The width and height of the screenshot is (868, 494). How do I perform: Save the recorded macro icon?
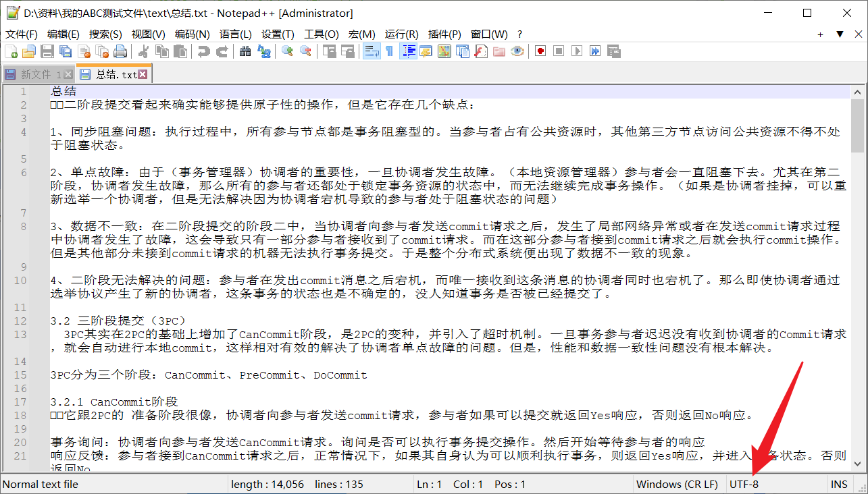pyautogui.click(x=614, y=51)
